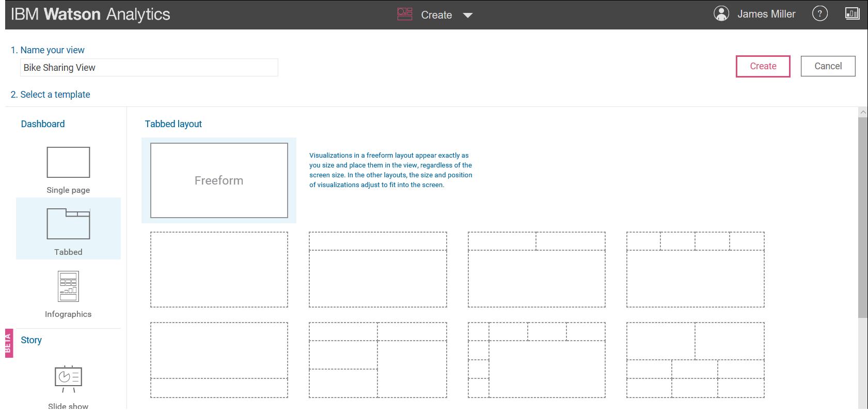Open the help question mark icon
The width and height of the screenshot is (868, 412).
pyautogui.click(x=820, y=13)
